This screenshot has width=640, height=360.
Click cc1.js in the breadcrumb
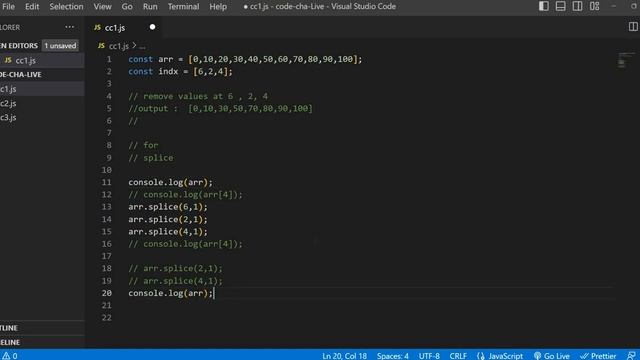(x=119, y=46)
